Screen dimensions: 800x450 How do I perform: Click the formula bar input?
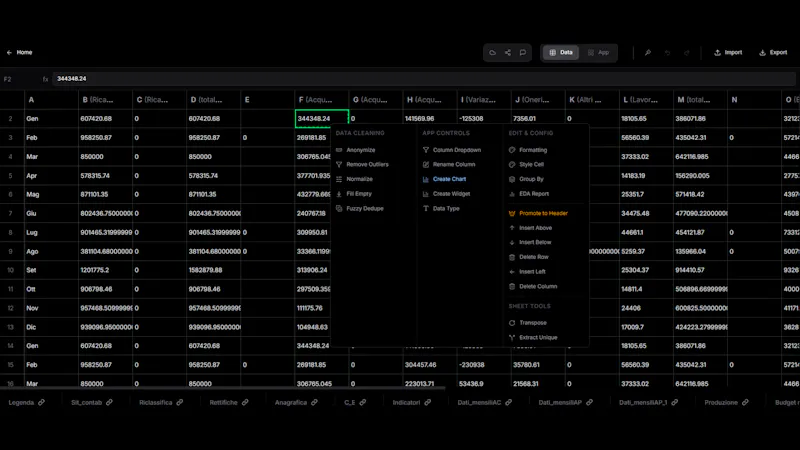pyautogui.click(x=423, y=79)
